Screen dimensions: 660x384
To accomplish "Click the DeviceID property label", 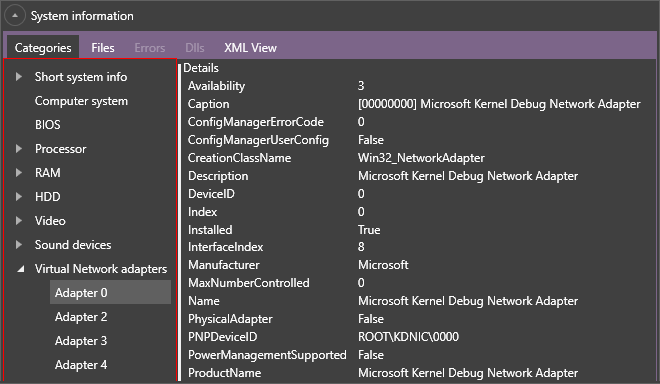I will (x=211, y=194).
